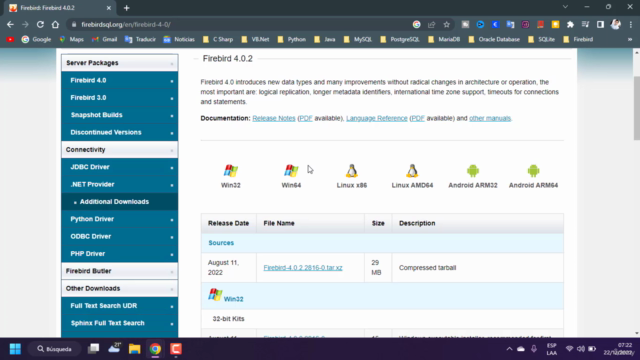Open the SQLite bookmark folder
640x360 pixels.
coord(542,39)
